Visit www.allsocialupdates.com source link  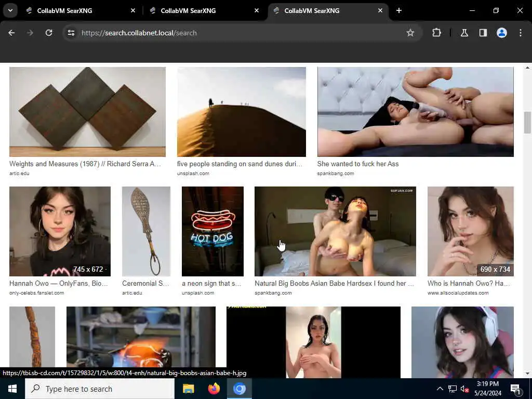(x=458, y=293)
